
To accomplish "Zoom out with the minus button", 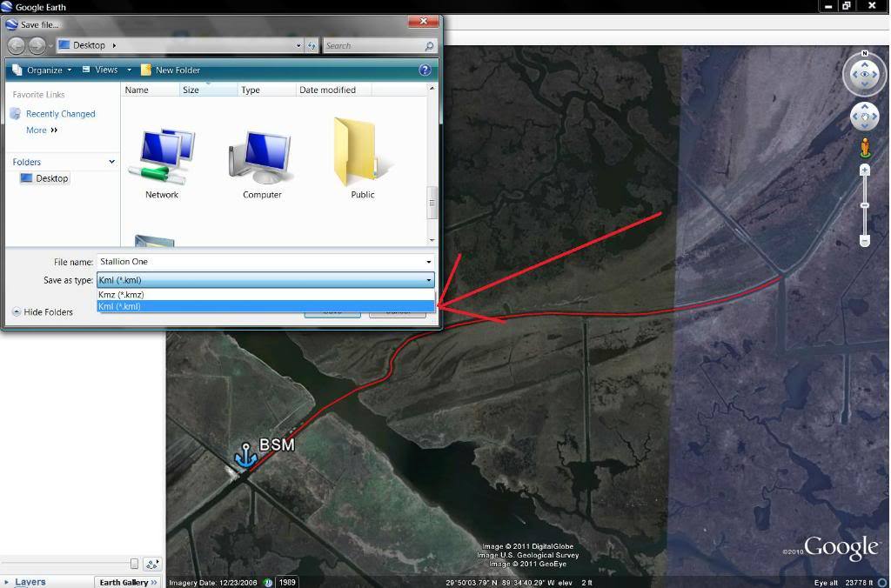I will pyautogui.click(x=864, y=241).
